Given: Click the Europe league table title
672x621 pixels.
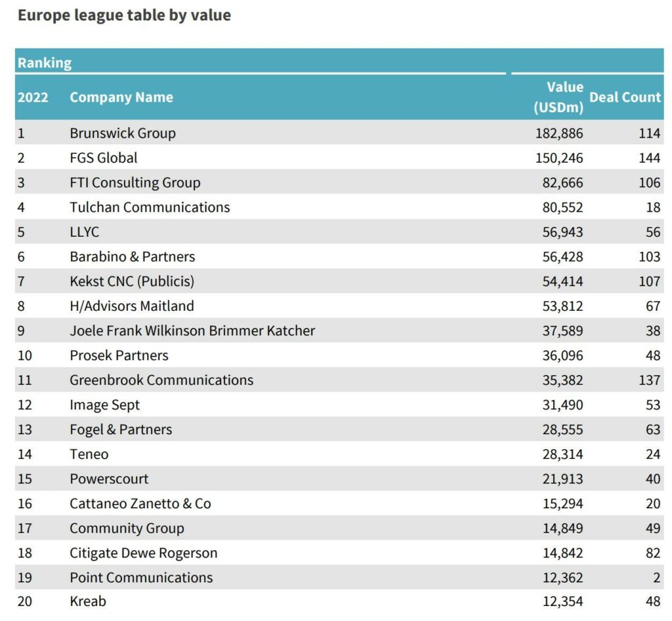Looking at the screenshot, I should pos(124,15).
